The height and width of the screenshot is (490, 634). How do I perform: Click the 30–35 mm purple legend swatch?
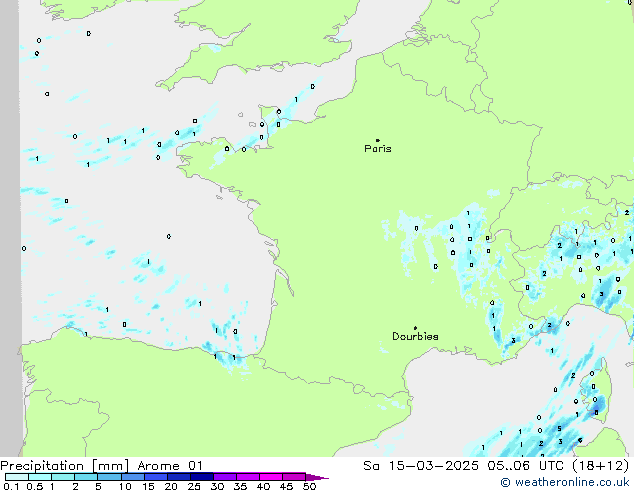pos(225,477)
